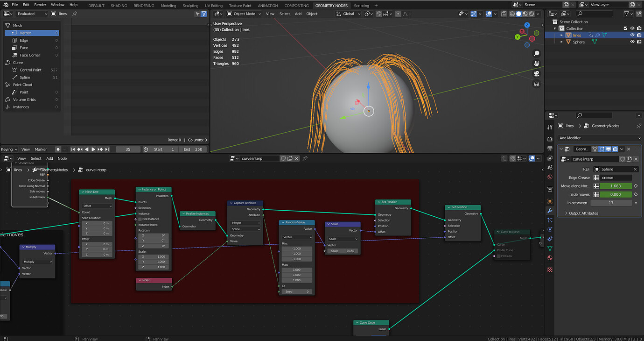Open the Modifier (wrench) properties tab
Screen dimensions: 644x341
click(550, 211)
